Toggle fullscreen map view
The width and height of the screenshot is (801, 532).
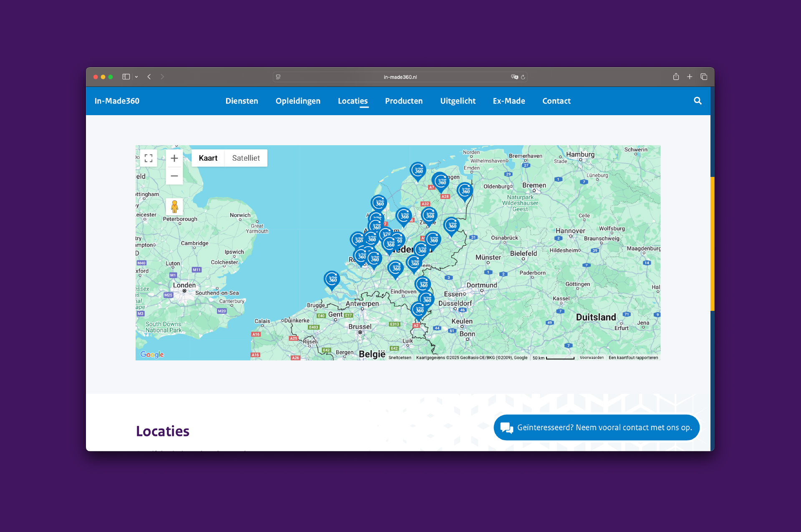click(x=149, y=158)
